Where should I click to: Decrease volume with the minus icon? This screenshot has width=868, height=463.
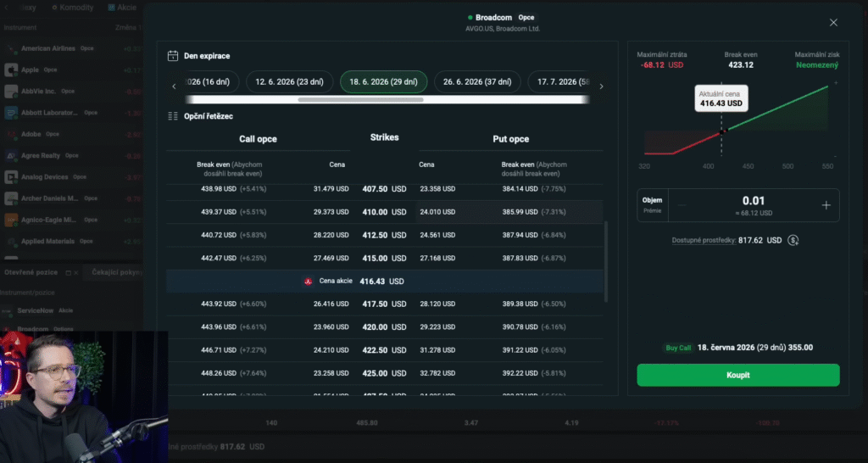[x=682, y=205]
